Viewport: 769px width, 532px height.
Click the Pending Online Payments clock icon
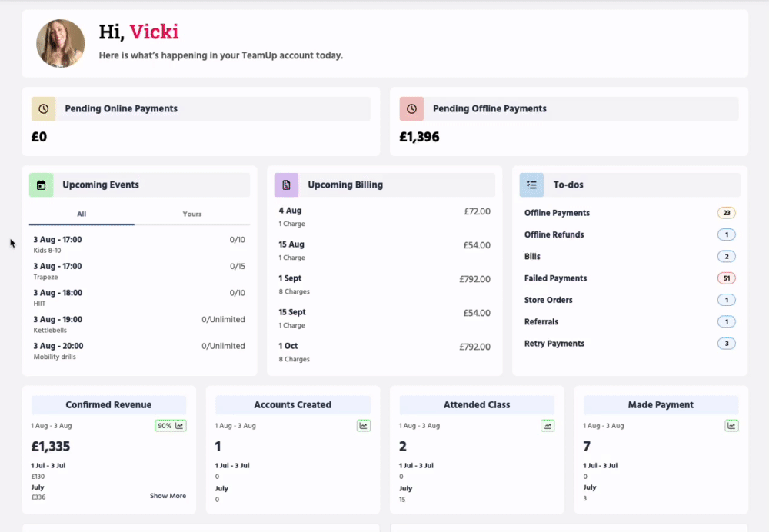[43, 109]
